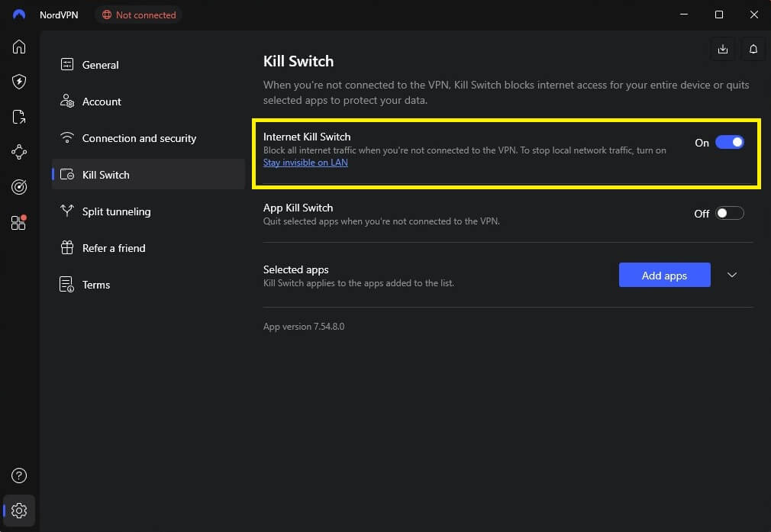Open the Stay invisible on LAN link
The image size is (771, 532).
pos(305,162)
